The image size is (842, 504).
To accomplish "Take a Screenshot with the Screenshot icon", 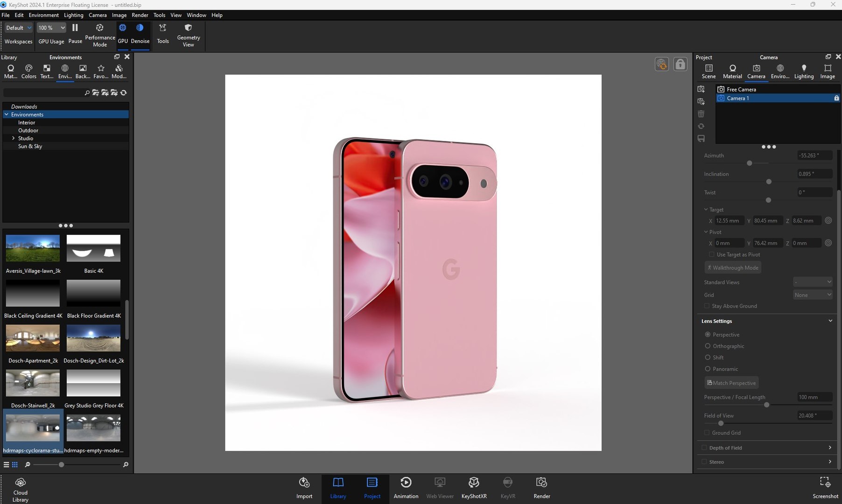I will (825, 482).
